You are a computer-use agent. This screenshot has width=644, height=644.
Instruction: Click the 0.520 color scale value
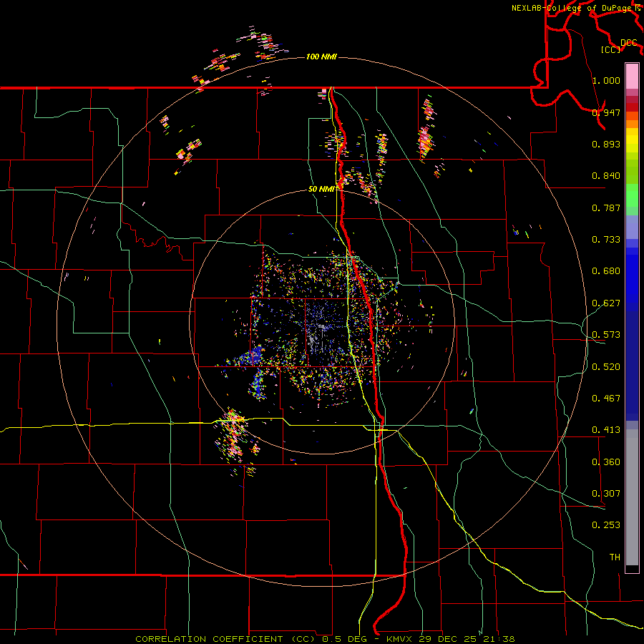pos(606,367)
